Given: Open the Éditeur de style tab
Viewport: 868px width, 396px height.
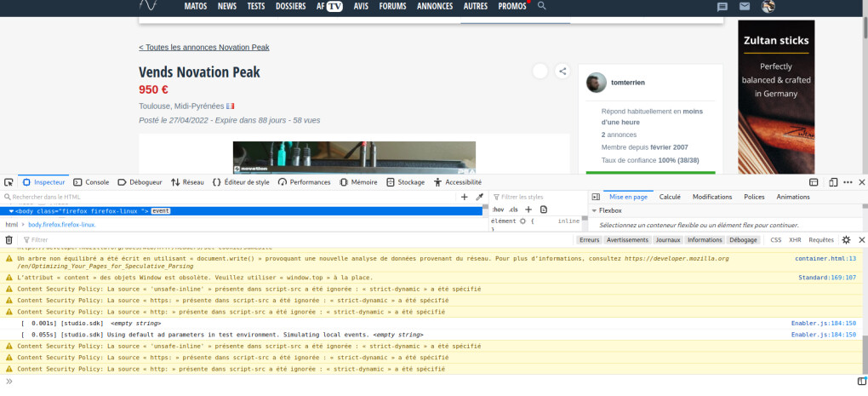Looking at the screenshot, I should (x=241, y=182).
